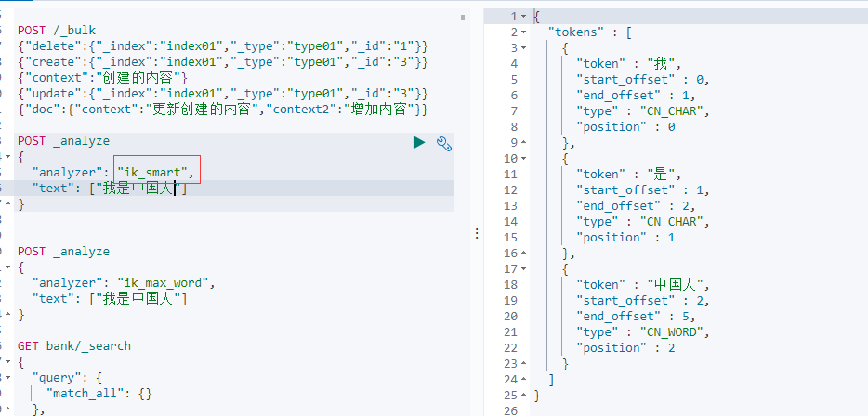Click the "token" : "我" response line
This screenshot has width=868, height=416.
pyautogui.click(x=628, y=64)
